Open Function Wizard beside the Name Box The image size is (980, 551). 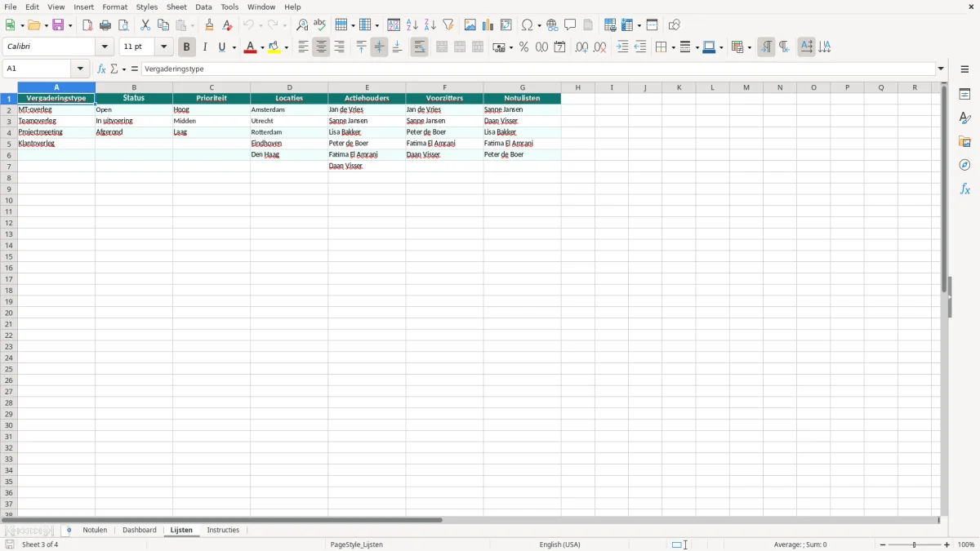pos(101,69)
